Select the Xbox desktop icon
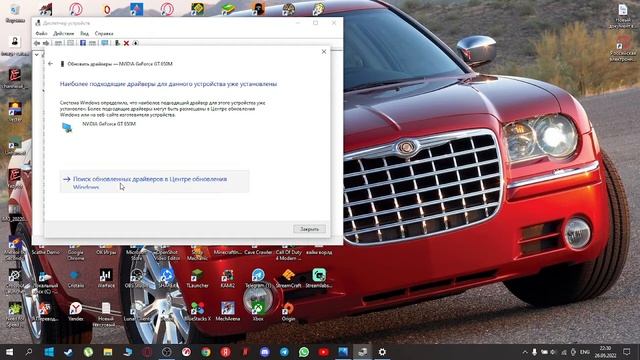The image size is (640, 360). (x=258, y=311)
